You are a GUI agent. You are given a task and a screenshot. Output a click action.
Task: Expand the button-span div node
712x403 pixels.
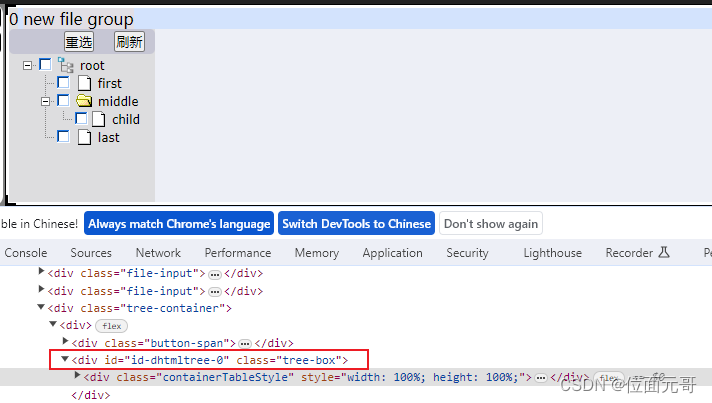(x=65, y=341)
